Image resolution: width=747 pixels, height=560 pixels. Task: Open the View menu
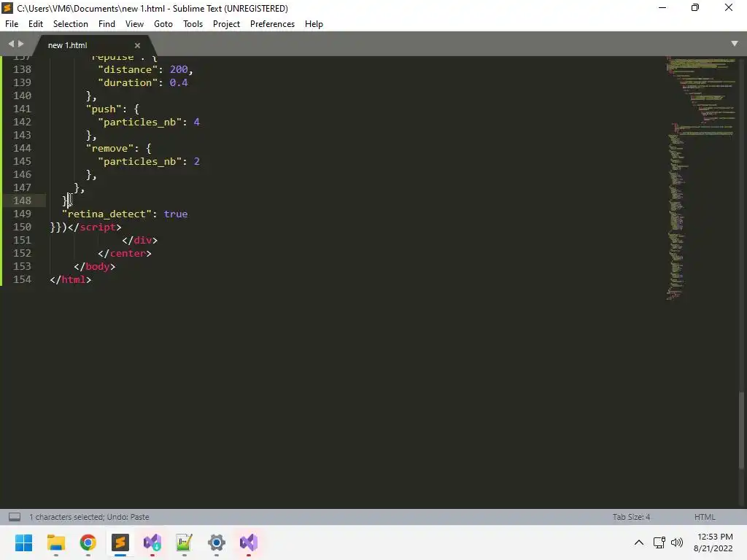[134, 24]
